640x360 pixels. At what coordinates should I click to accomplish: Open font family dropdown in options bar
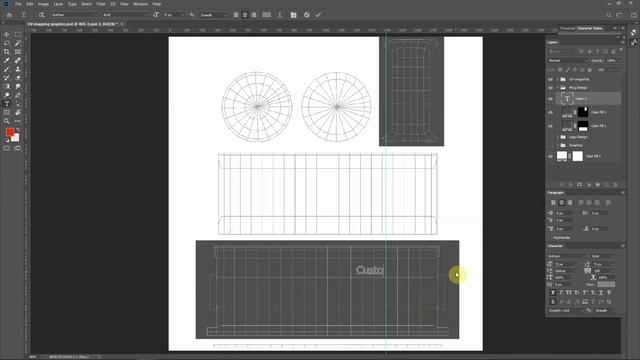pos(75,15)
